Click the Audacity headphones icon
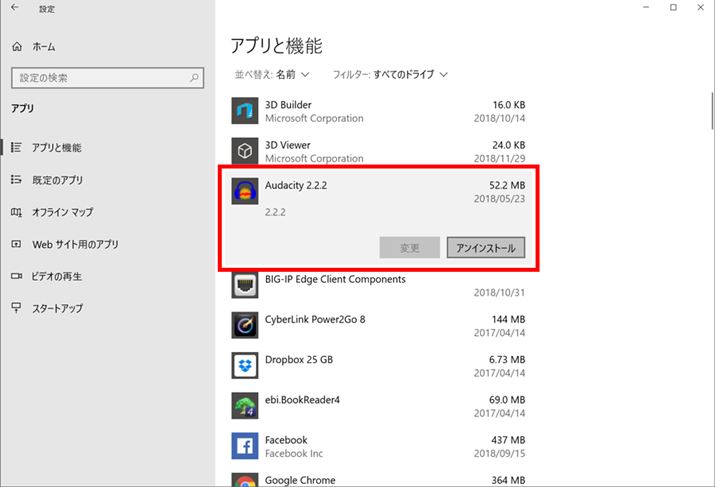The height and width of the screenshot is (487, 715). (245, 191)
